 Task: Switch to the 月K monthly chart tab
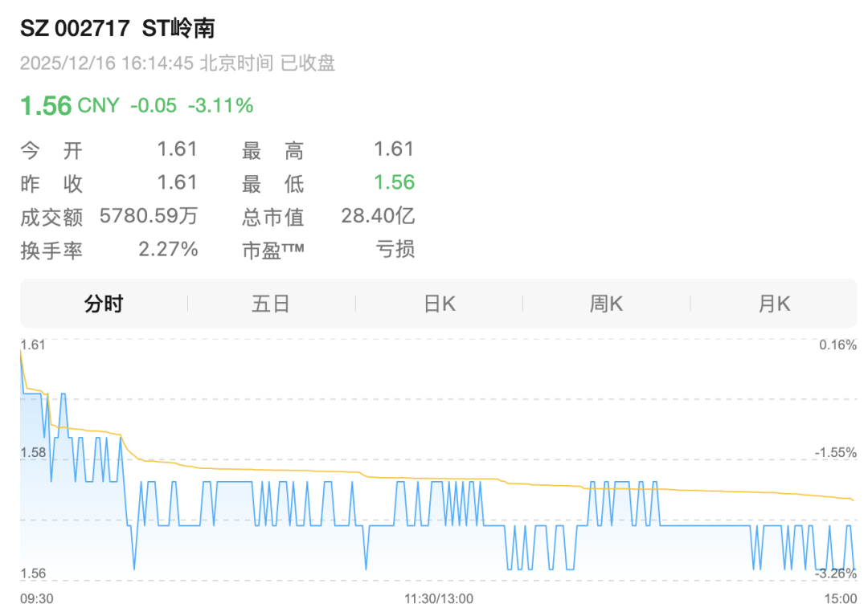pyautogui.click(x=774, y=304)
